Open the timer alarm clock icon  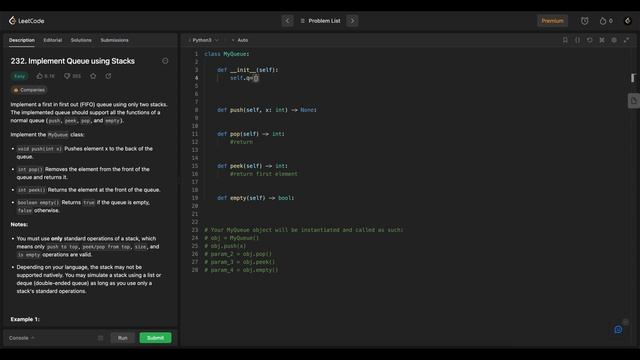point(584,21)
